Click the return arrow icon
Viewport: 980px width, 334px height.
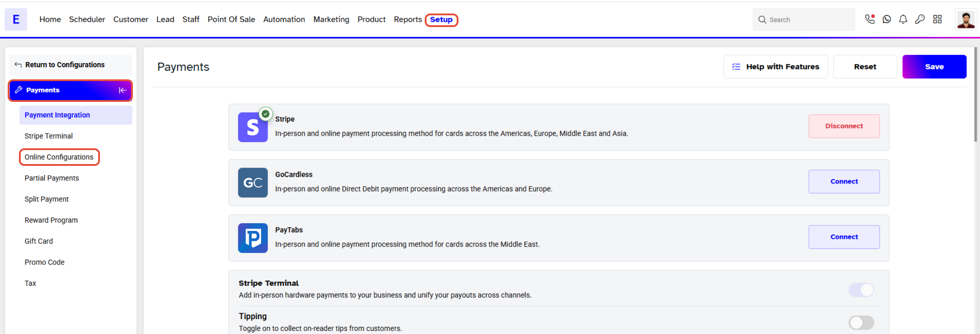18,65
